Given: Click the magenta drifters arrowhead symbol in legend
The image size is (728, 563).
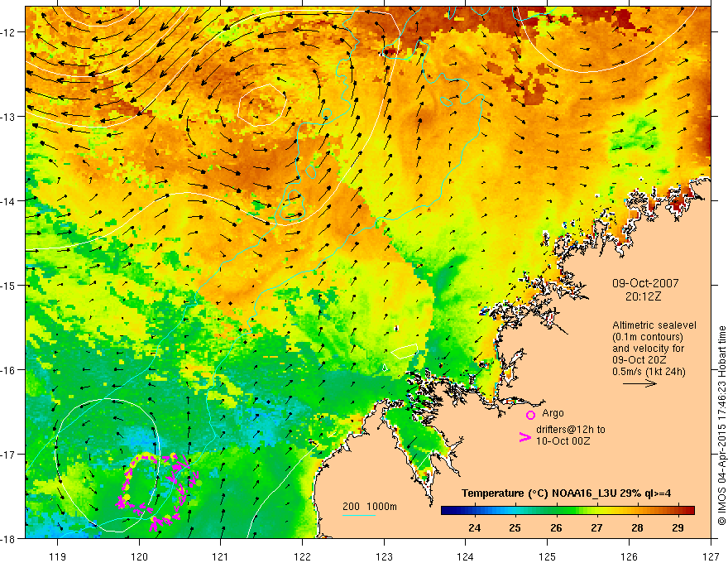Looking at the screenshot, I should click(x=524, y=437).
